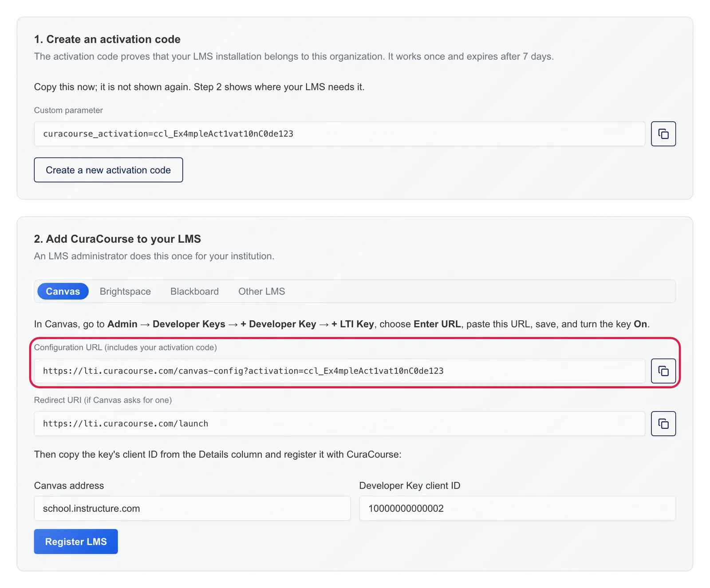Focus the Developer Key client ID field
The width and height of the screenshot is (710, 588).
tap(517, 509)
